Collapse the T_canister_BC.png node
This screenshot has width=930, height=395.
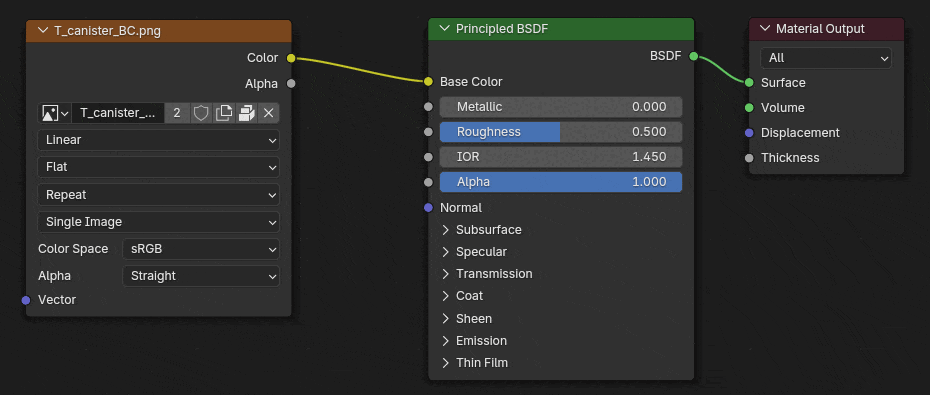tap(43, 31)
